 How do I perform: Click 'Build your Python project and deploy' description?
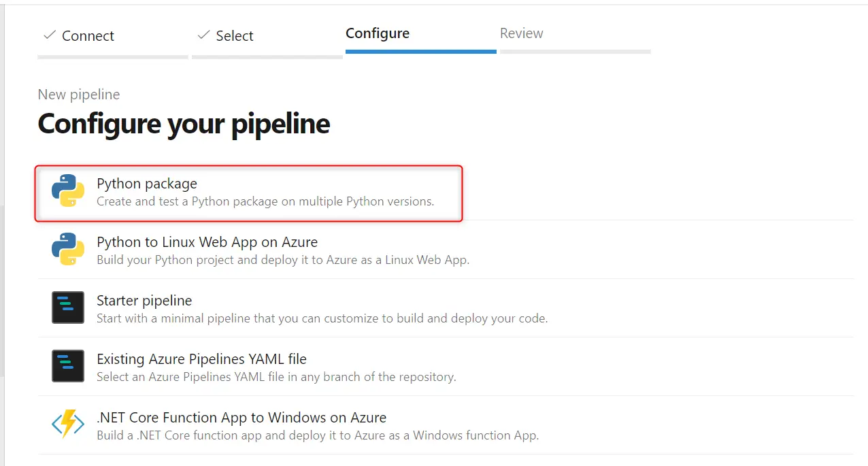(283, 260)
